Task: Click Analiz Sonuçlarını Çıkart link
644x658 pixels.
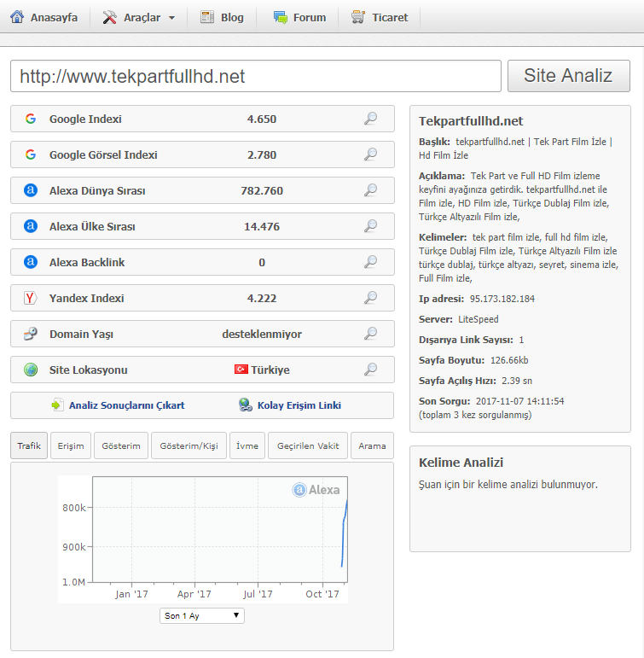Action: [127, 405]
